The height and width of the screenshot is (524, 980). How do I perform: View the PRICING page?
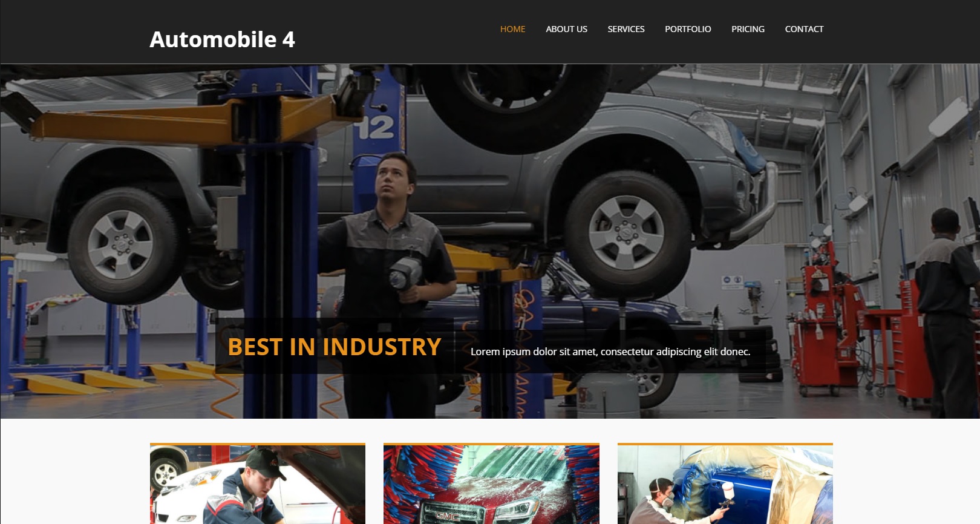coord(748,29)
